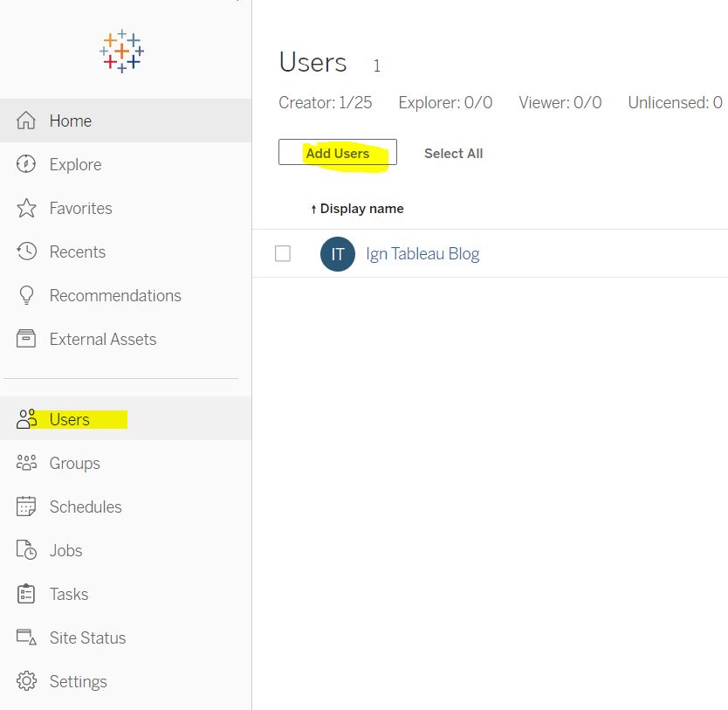Open the Users menu item
Viewport: 728px width, 710px height.
[x=70, y=420]
